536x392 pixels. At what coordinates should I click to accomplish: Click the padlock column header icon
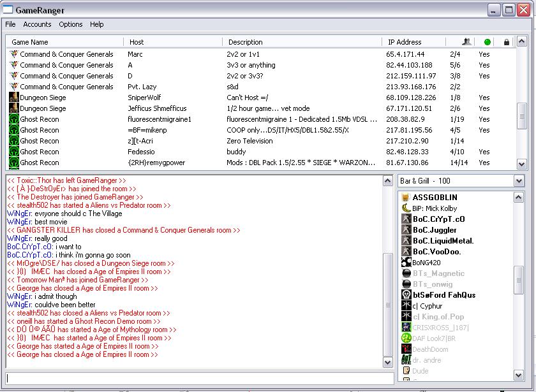click(x=506, y=42)
